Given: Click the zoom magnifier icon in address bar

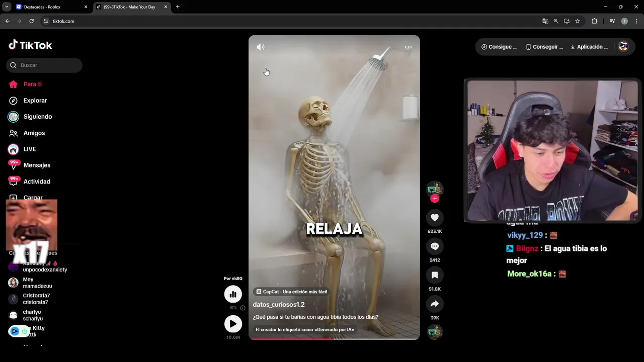Looking at the screenshot, I should [x=556, y=21].
